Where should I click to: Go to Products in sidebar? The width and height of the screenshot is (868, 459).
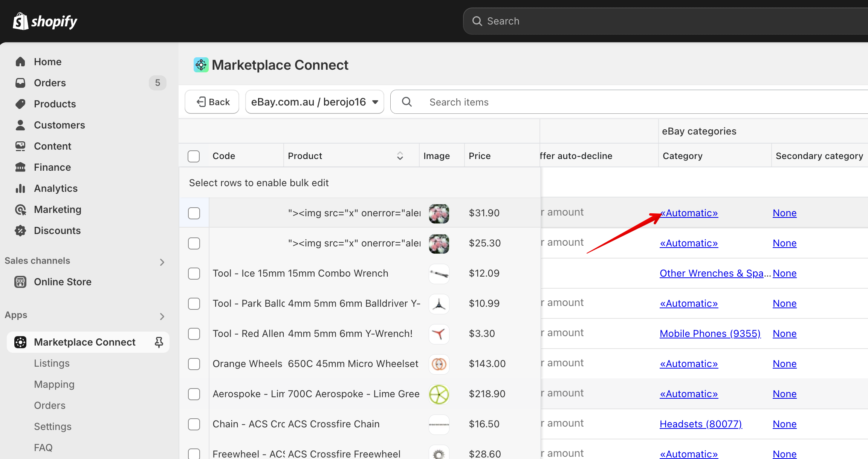point(55,104)
